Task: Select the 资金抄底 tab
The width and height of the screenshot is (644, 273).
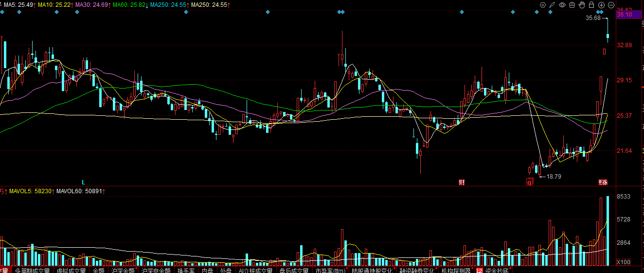Action: [x=496, y=271]
